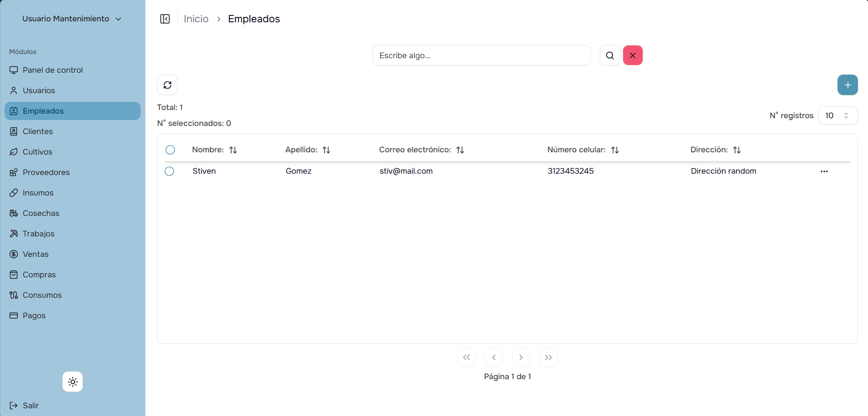Add a new employee with the plus button

(x=847, y=85)
